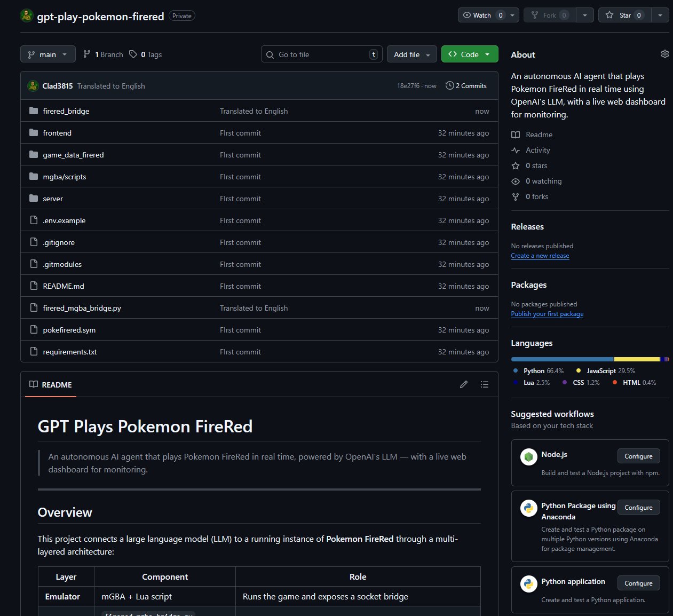
Task: Open the green Code dropdown
Action: 469,54
